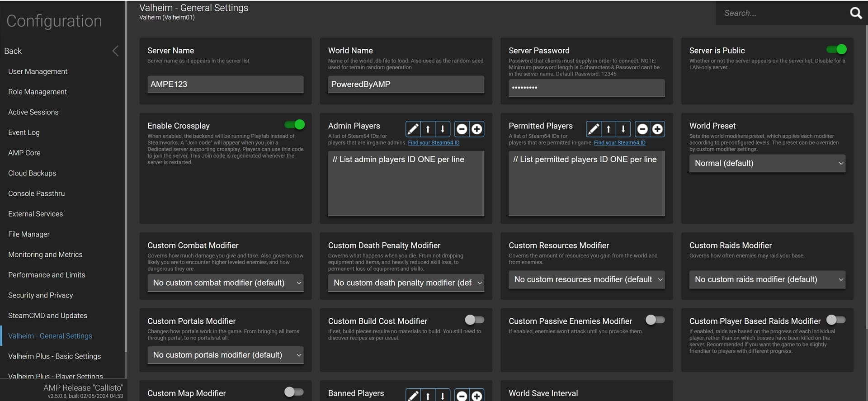Screen dimensions: 868x401
Task: Enable the Custom Build Cost Modifier toggle
Action: [475, 320]
